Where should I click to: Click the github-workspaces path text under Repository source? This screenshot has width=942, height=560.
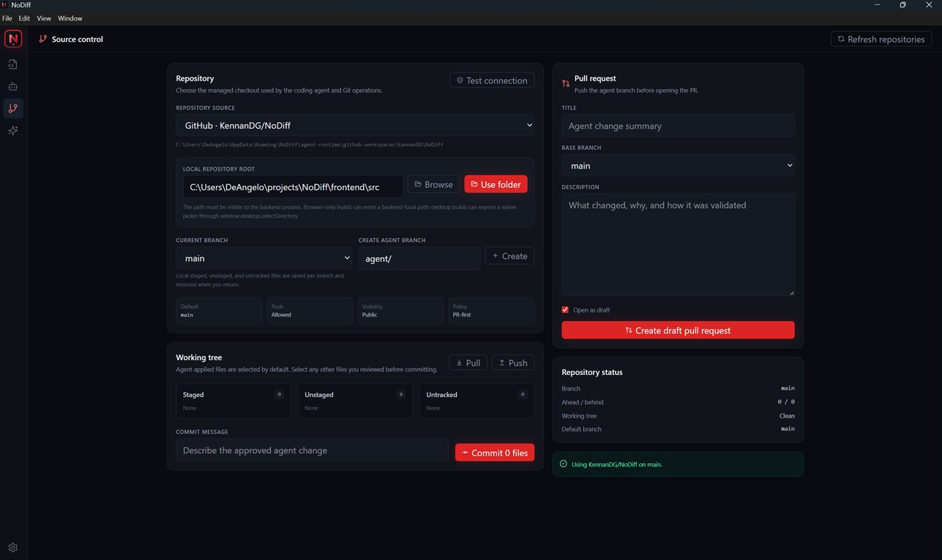pos(309,144)
